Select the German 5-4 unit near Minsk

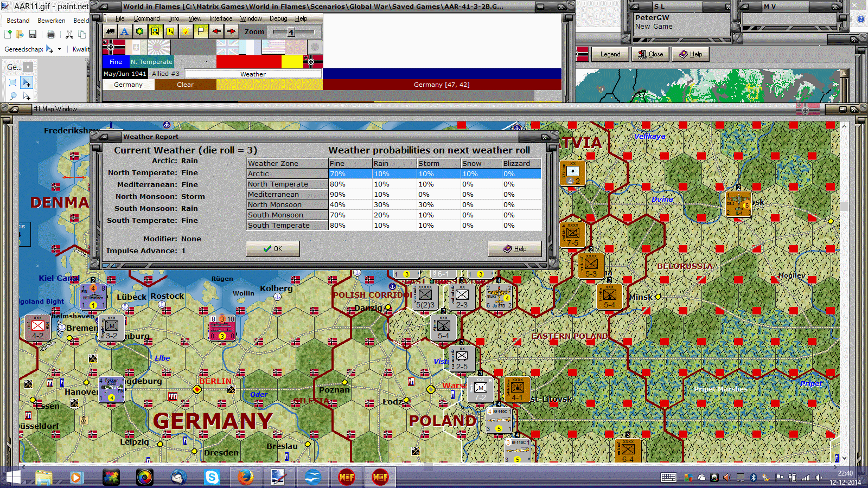609,297
